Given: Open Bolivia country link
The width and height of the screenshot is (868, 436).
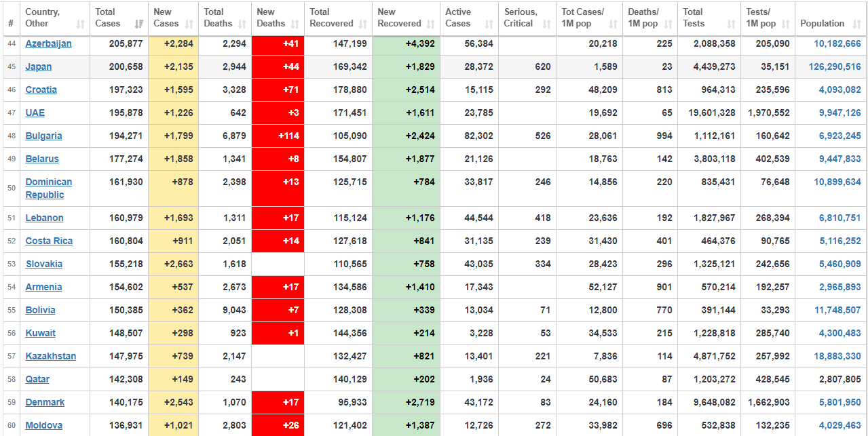Looking at the screenshot, I should 41,310.
